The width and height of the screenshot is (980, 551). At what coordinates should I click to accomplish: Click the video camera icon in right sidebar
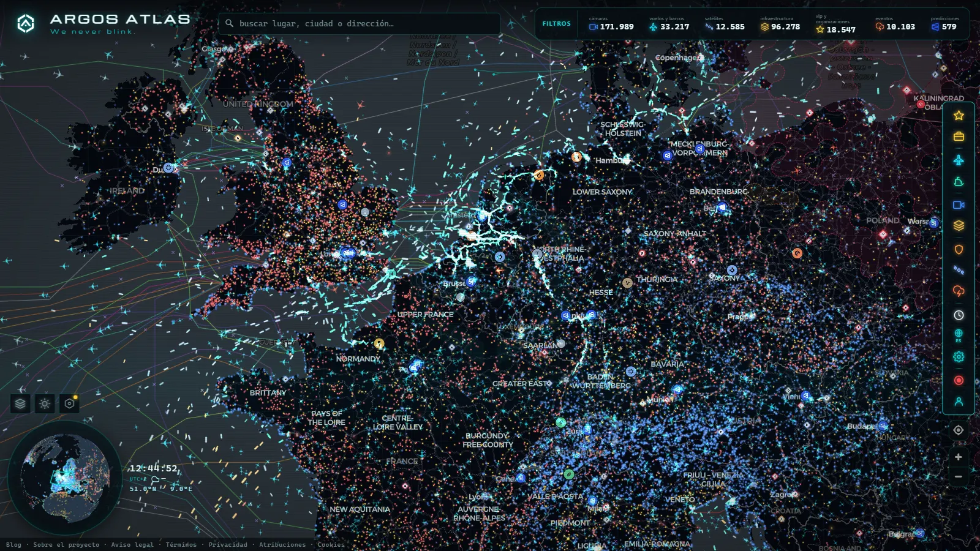point(959,205)
